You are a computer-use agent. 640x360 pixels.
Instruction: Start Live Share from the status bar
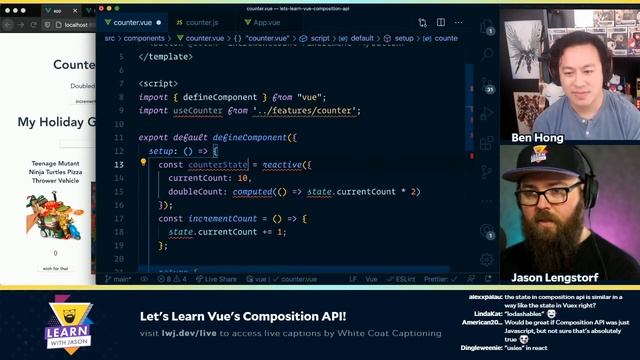pyautogui.click(x=216, y=279)
